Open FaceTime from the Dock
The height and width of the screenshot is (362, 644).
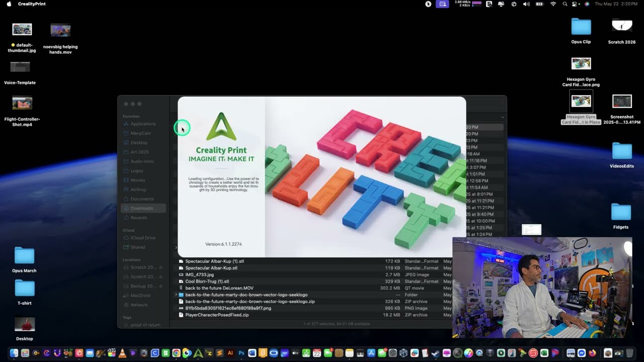[328, 353]
